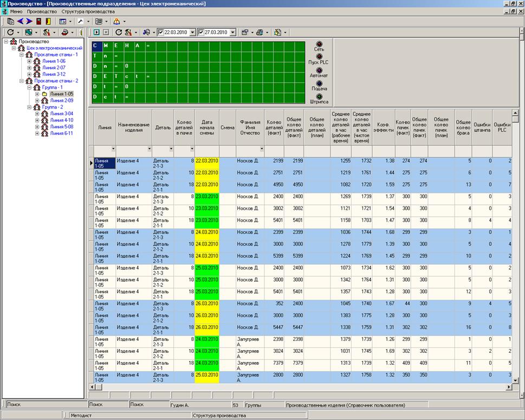
Task: Click the card list icon in the top toolbar
Action: pyautogui.click(x=99, y=22)
